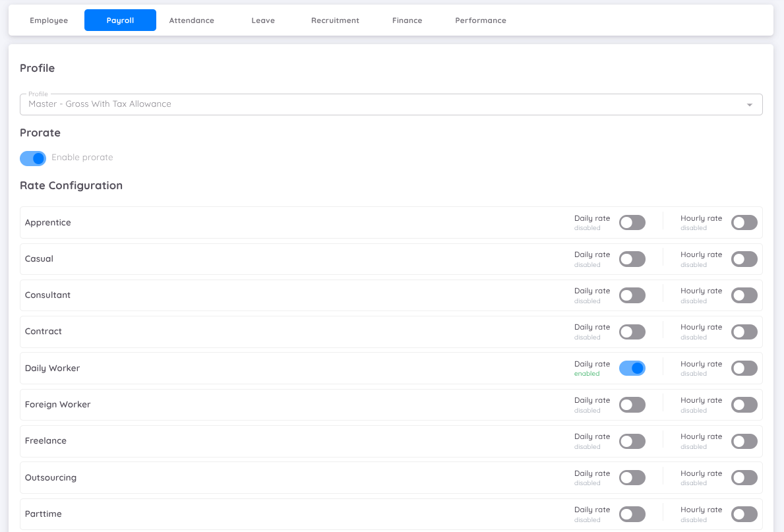
Task: Enable Hourly rate for Apprentice
Action: [x=744, y=223]
